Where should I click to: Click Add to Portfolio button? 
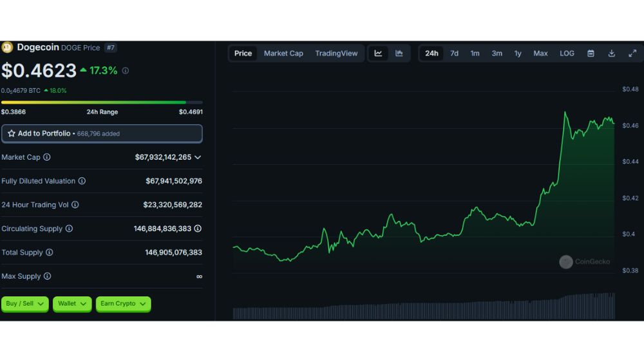tap(102, 133)
